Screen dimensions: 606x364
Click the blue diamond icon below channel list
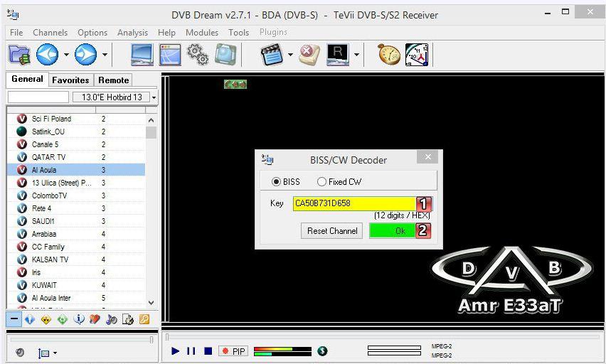[x=30, y=319]
